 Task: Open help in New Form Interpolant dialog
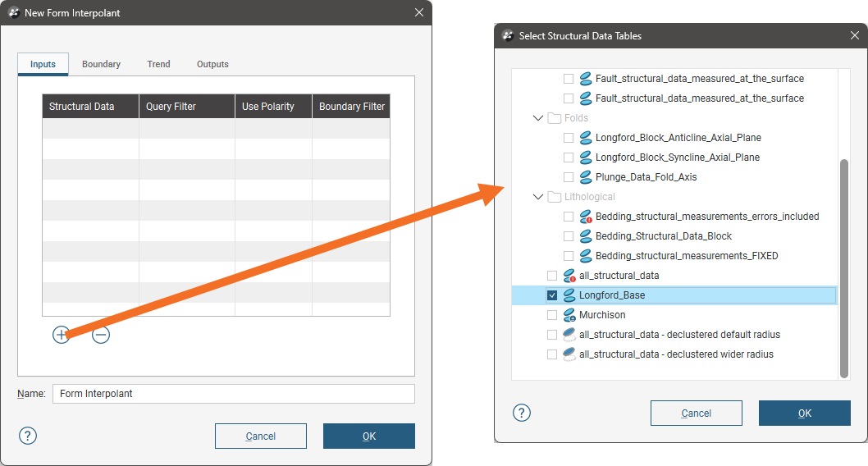[x=28, y=436]
